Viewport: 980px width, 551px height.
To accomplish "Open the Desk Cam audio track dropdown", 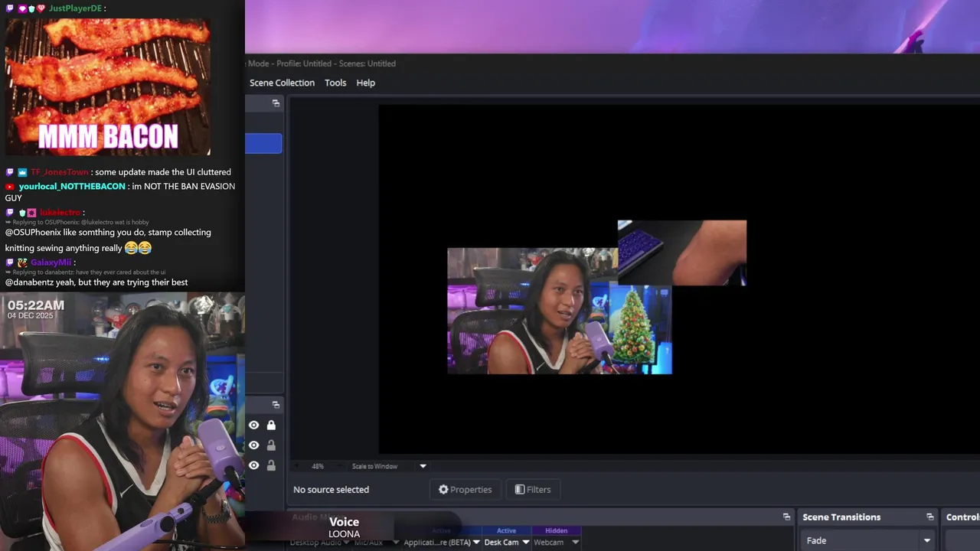I will tap(525, 543).
